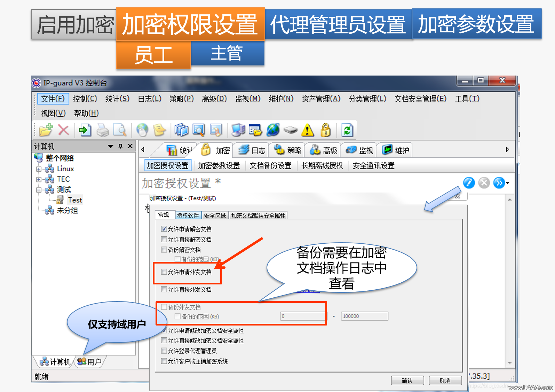Click the new folder toolbar icon
The height and width of the screenshot is (392, 555).
46,130
